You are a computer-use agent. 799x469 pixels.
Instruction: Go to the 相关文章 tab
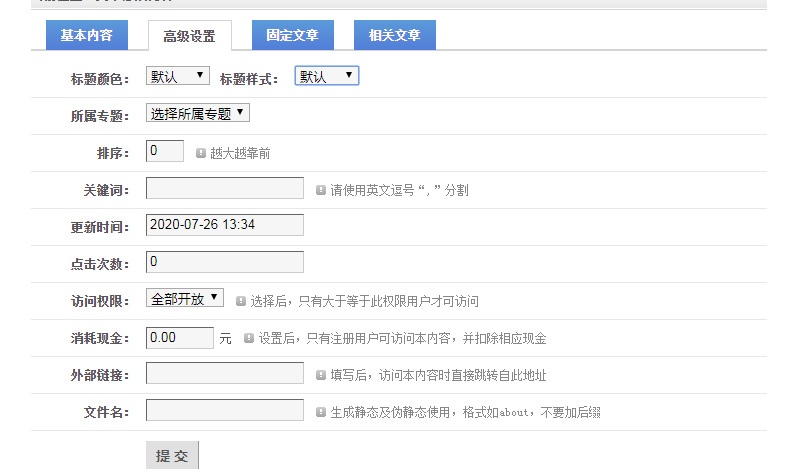(x=394, y=35)
